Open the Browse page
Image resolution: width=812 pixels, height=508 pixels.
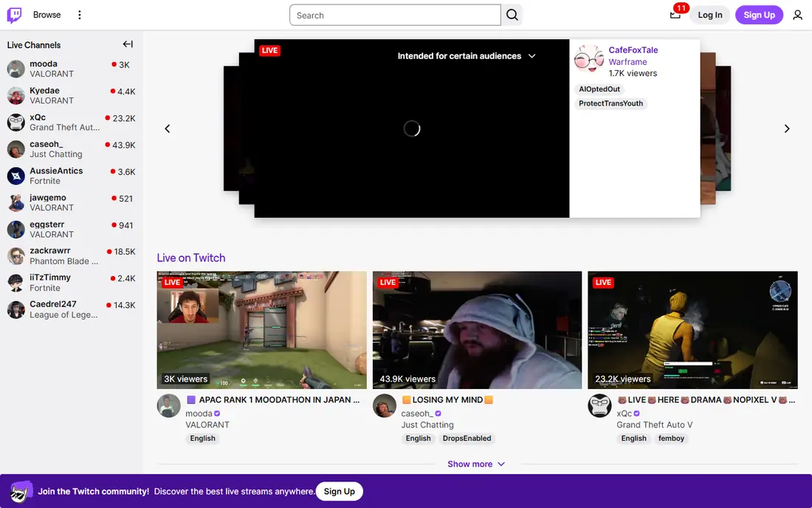coord(47,15)
